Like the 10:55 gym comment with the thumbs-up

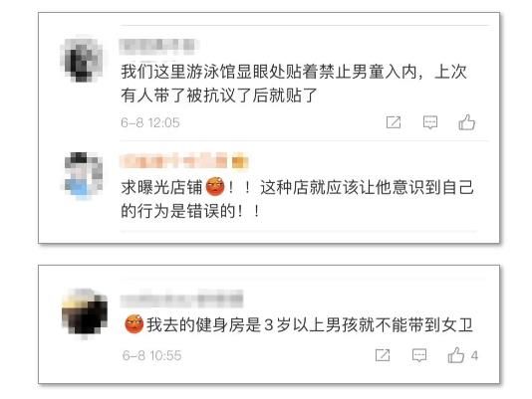click(455, 355)
